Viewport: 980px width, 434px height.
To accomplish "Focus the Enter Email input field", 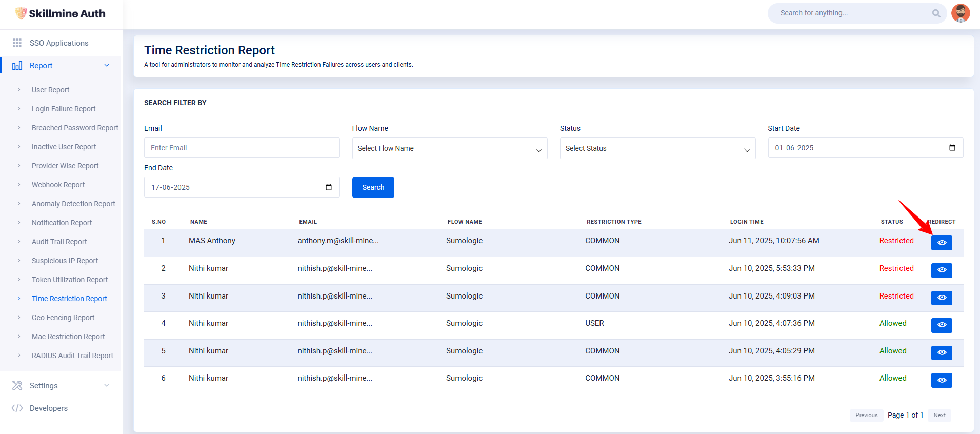I will (242, 148).
